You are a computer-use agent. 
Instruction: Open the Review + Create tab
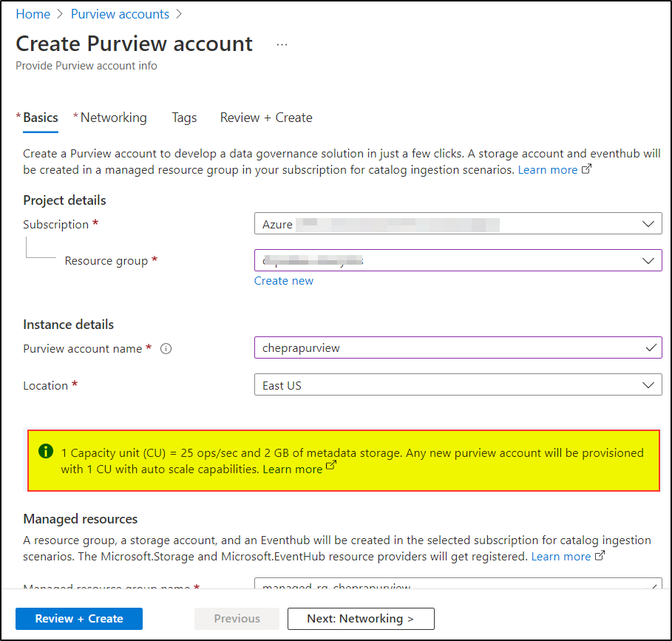(266, 118)
